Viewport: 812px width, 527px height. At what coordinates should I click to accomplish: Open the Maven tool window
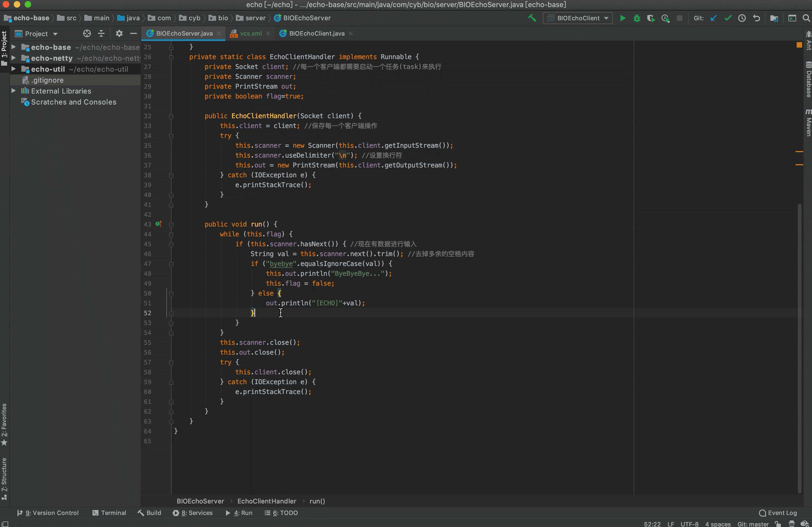(x=808, y=123)
